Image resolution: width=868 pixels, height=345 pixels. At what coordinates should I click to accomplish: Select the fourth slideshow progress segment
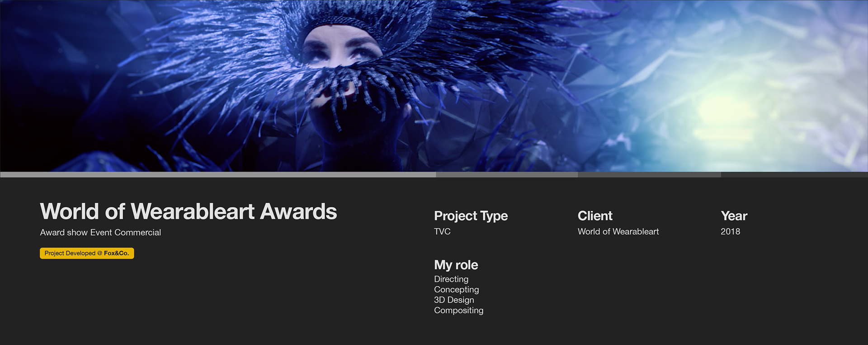tap(794, 174)
